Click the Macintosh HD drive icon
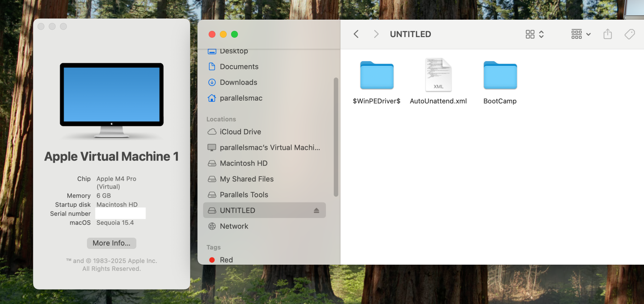The image size is (644, 304). 212,163
